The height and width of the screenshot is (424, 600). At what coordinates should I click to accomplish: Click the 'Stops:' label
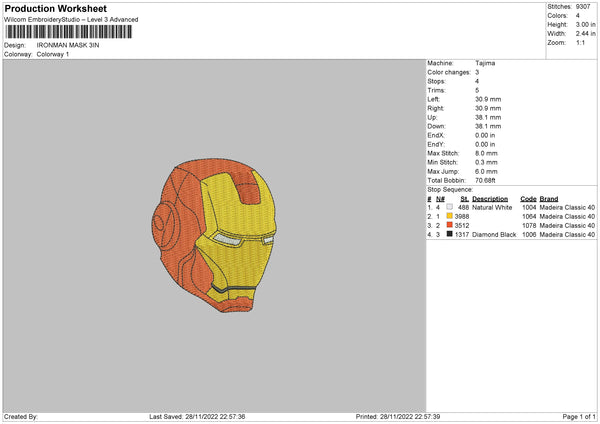click(437, 81)
